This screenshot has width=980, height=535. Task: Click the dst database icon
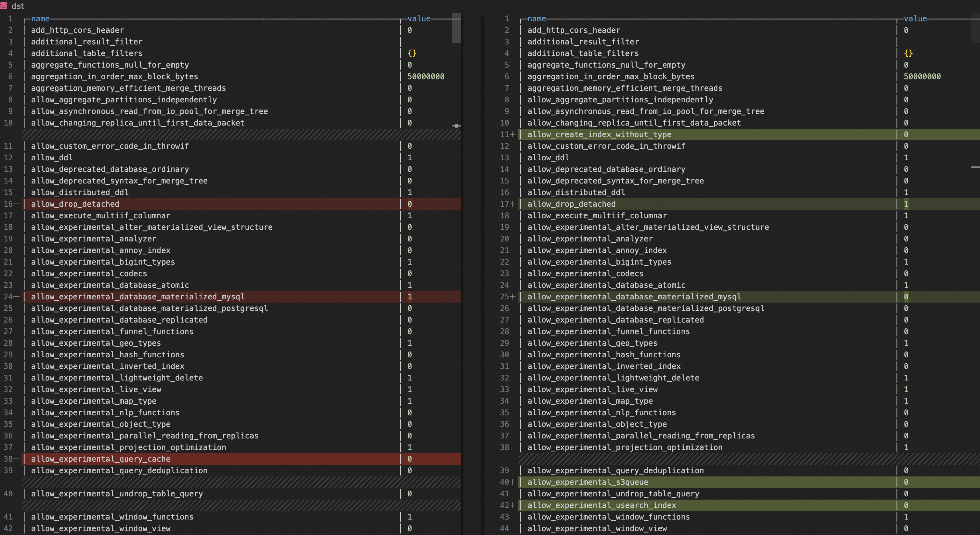(4, 6)
